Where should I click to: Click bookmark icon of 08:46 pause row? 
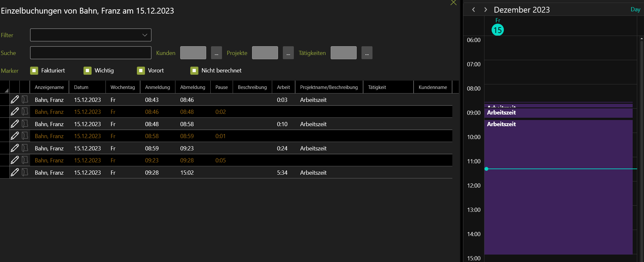tap(25, 112)
